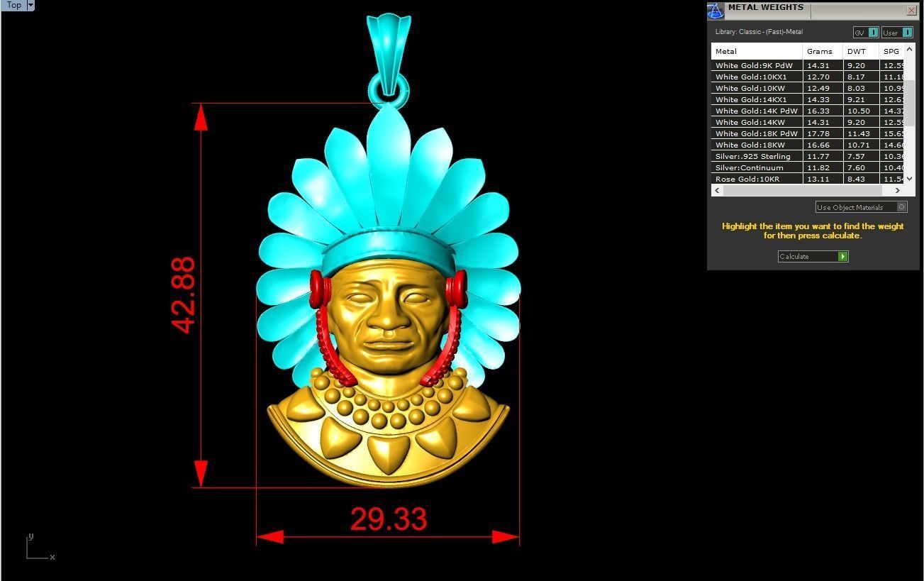Click the 11.43 DWT value
Screen dimensions: 924x581
858,133
